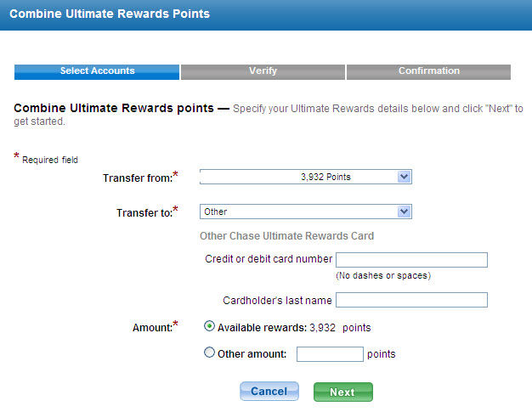This screenshot has height=412, width=532.
Task: Open the Transfer to dropdown showing Other
Action: tap(306, 212)
